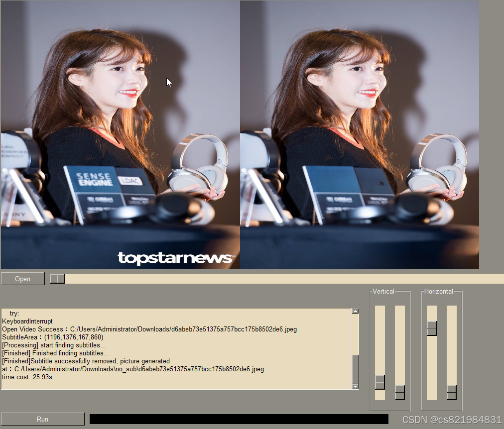Screen dimensions: 504x429
Task: Select the left slider handle in Horizontal group
Action: tap(432, 328)
